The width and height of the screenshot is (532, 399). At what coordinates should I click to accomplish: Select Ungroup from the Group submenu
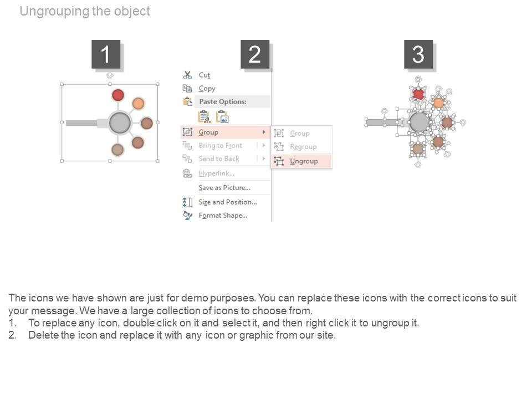[x=304, y=161]
